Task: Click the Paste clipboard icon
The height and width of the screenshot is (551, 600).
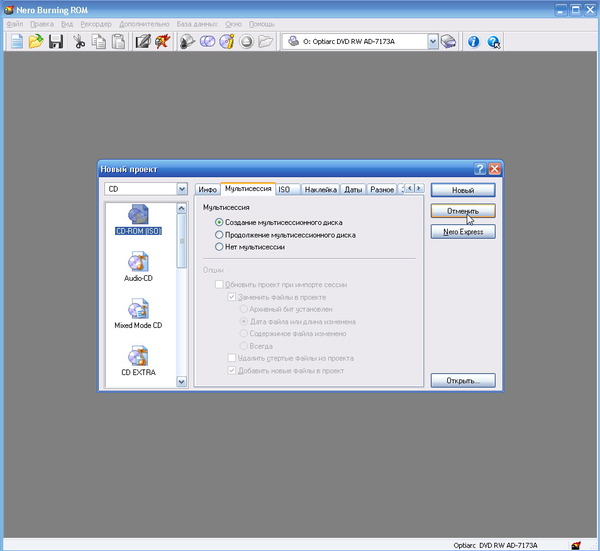Action: [118, 41]
